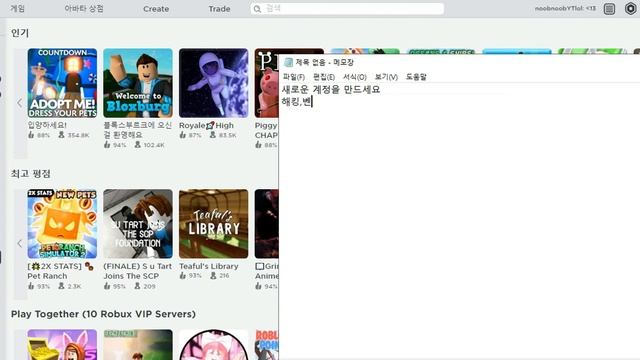Click the 블록스부르크에 오신 걸 환영해요 title

click(x=138, y=130)
